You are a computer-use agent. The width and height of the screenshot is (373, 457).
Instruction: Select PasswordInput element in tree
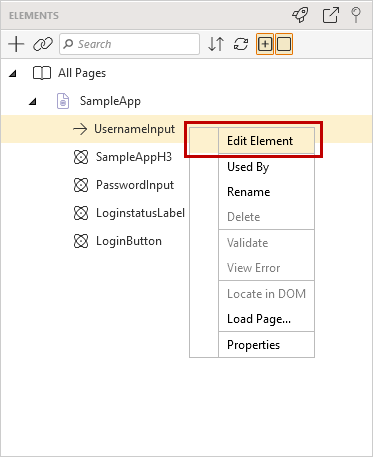click(x=135, y=185)
